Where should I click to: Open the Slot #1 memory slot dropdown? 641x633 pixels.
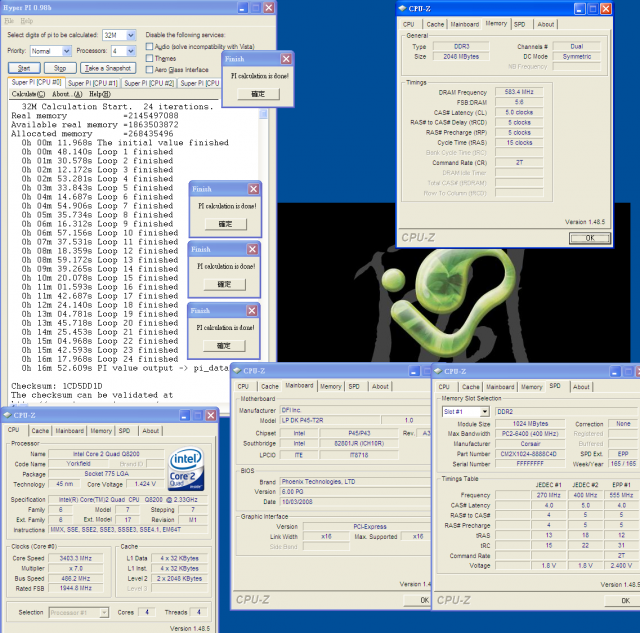coord(484,411)
